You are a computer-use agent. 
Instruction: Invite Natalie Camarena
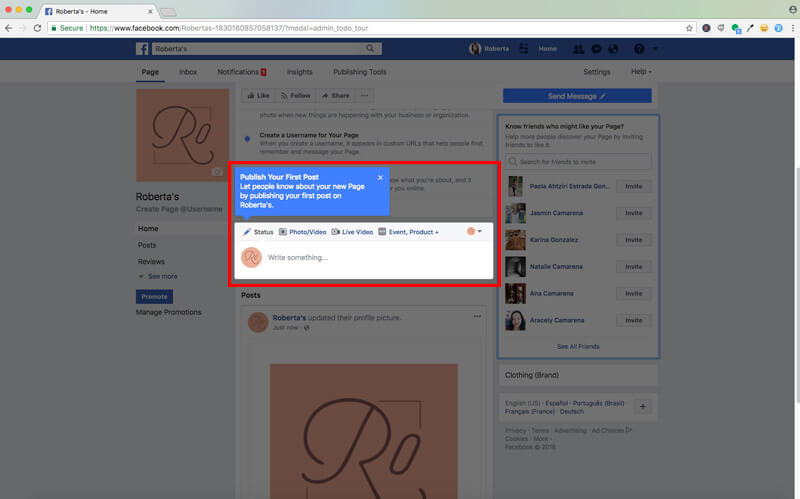(634, 267)
